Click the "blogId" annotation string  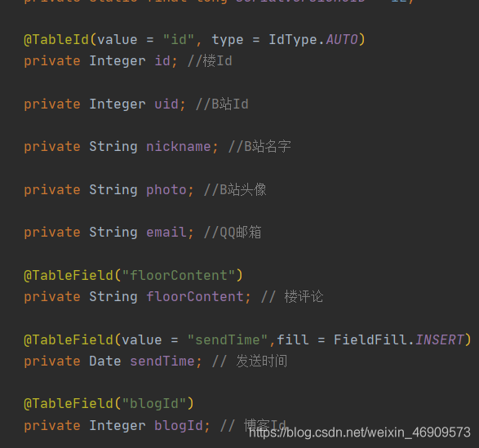point(154,404)
